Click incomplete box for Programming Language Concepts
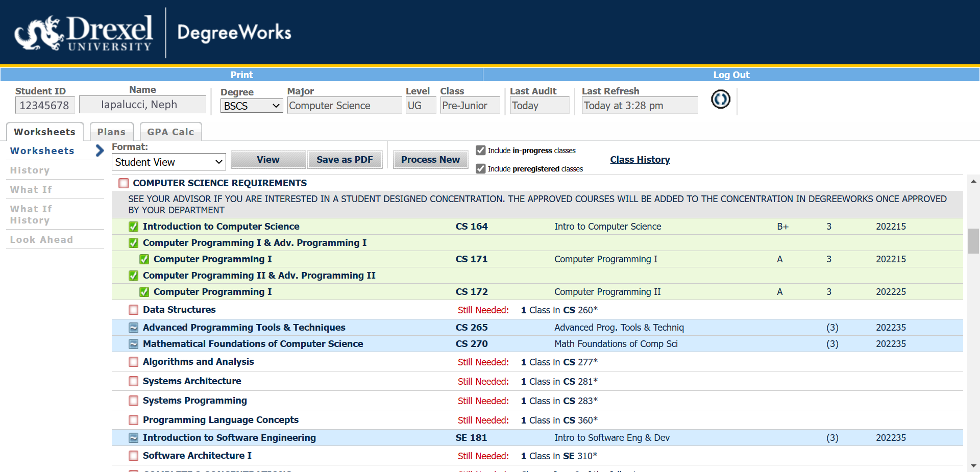980x472 pixels. (134, 420)
